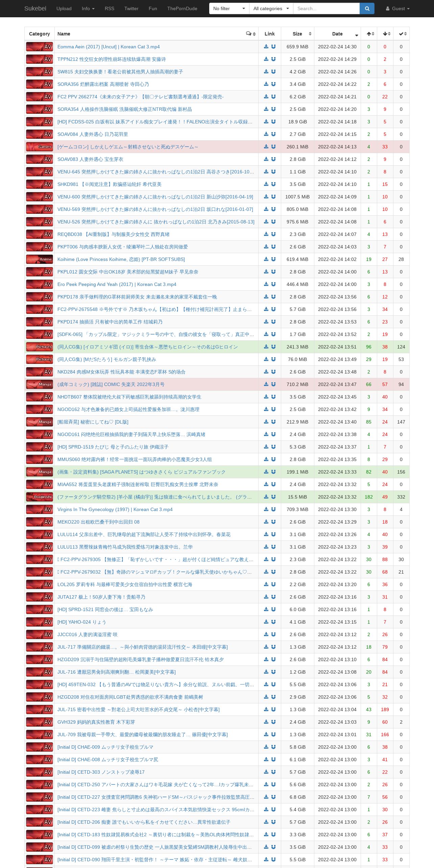434x868 pixels.
Task: Click Pictures category icon in the 76.0 MiB row
Action: tap(40, 359)
